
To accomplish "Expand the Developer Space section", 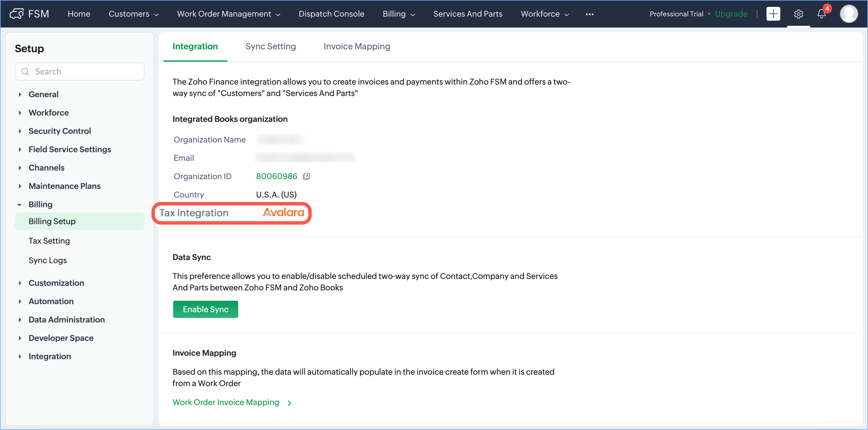I will pyautogui.click(x=20, y=338).
